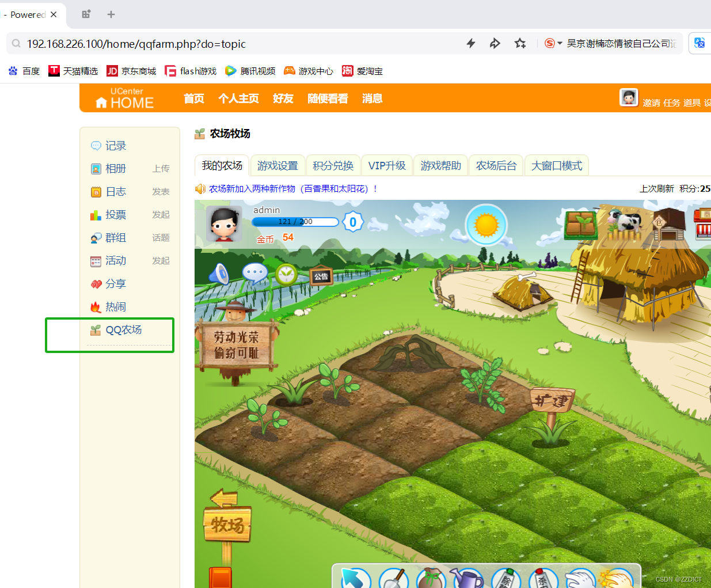Go to 首页 in the orange nav bar

click(194, 98)
